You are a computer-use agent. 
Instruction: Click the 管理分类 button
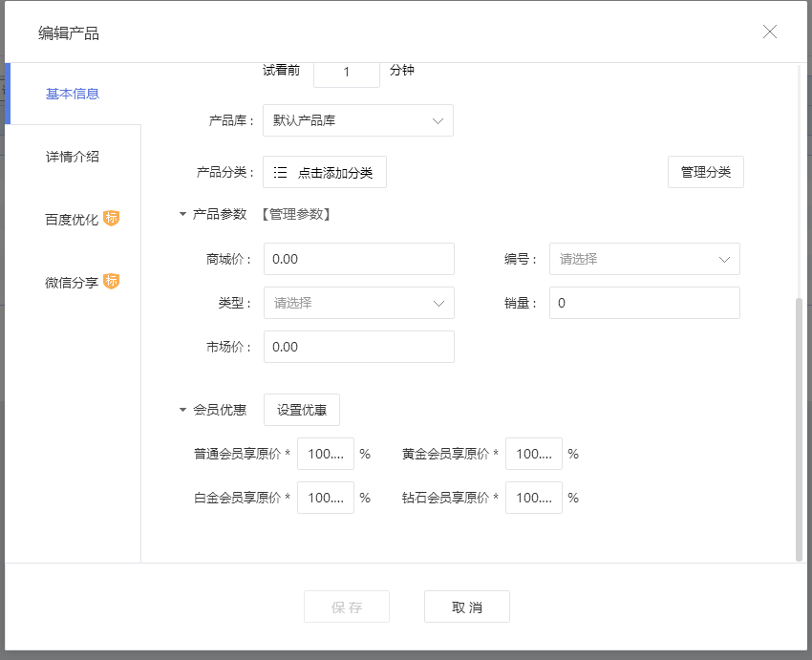pos(705,172)
